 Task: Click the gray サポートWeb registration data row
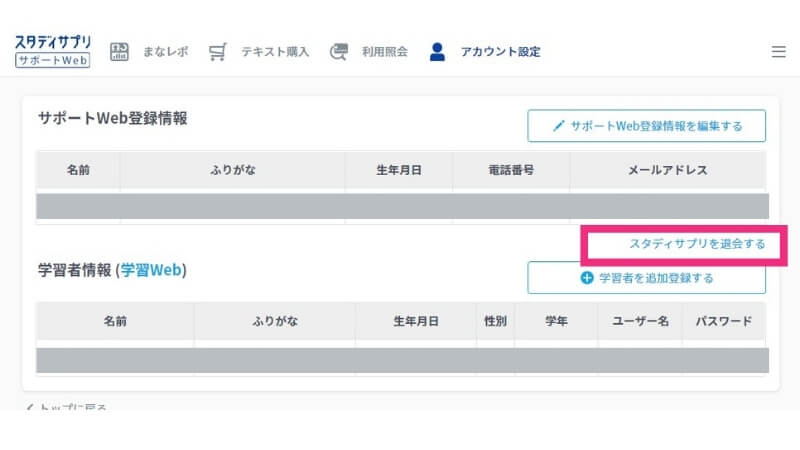(402, 206)
